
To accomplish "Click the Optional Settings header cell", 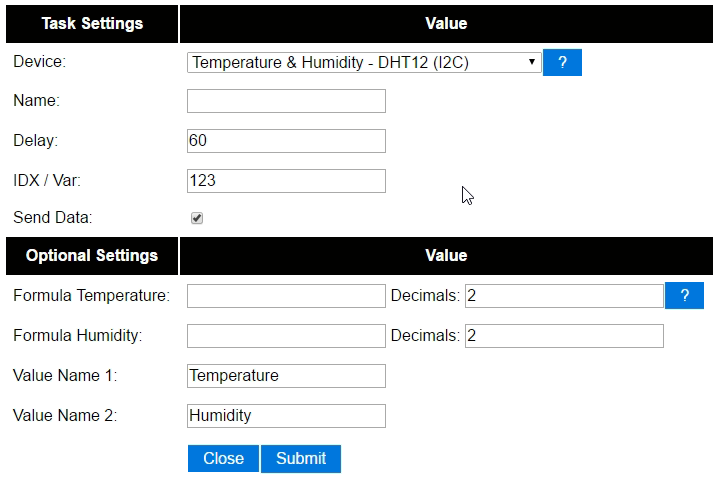I will pyautogui.click(x=92, y=256).
